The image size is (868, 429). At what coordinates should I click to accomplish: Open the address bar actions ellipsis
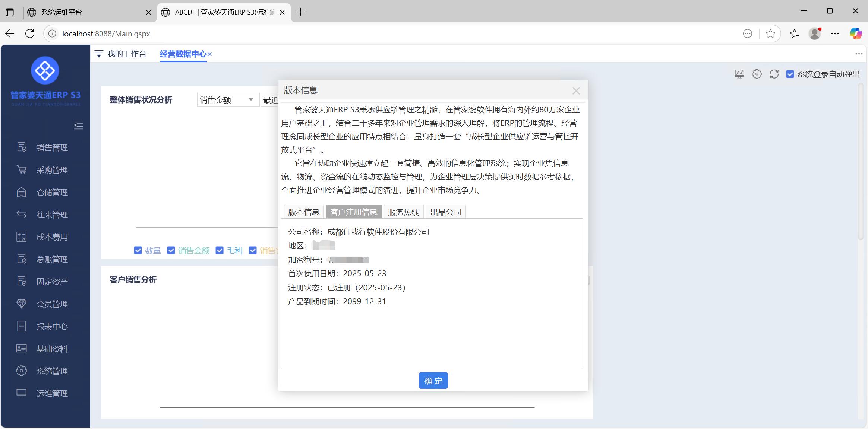click(x=748, y=34)
